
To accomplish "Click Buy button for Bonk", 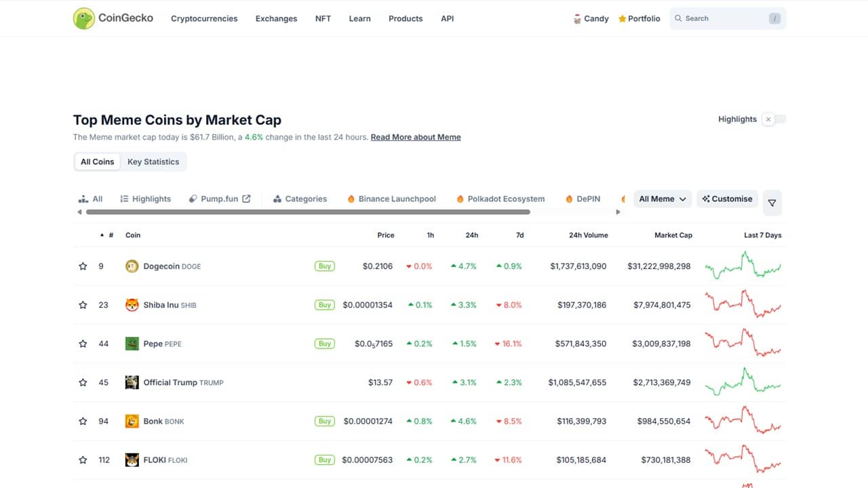I will [x=325, y=421].
